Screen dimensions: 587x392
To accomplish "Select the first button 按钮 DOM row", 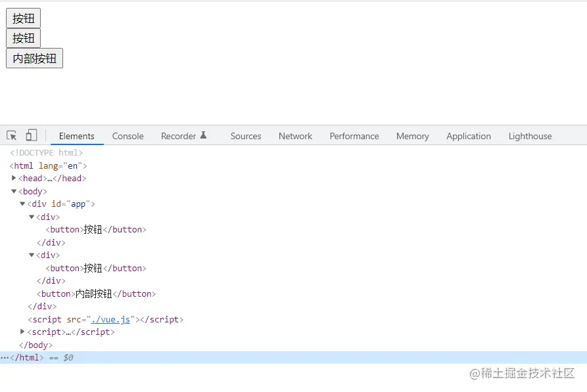I will pyautogui.click(x=96, y=229).
